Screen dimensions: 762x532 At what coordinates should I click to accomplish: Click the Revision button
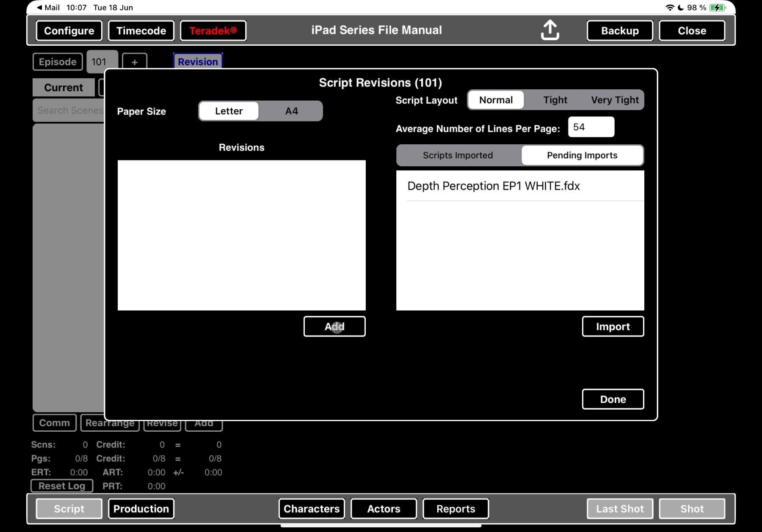[198, 61]
